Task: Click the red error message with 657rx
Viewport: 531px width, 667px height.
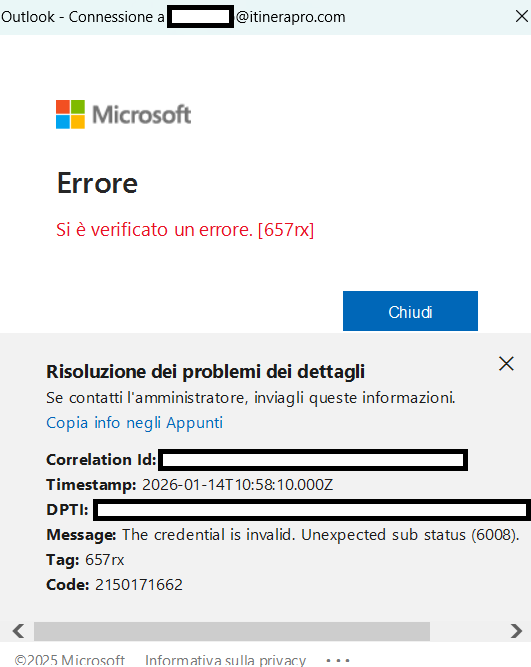Action: [x=185, y=230]
